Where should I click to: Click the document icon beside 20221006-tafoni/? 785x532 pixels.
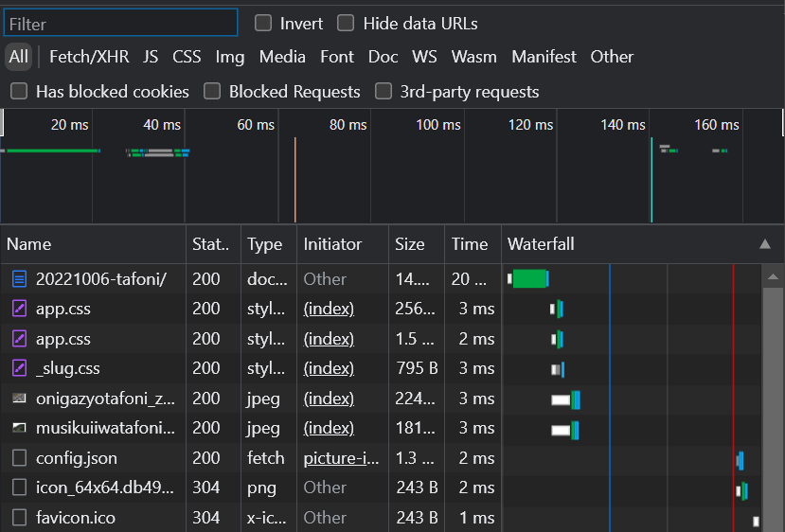point(19,279)
